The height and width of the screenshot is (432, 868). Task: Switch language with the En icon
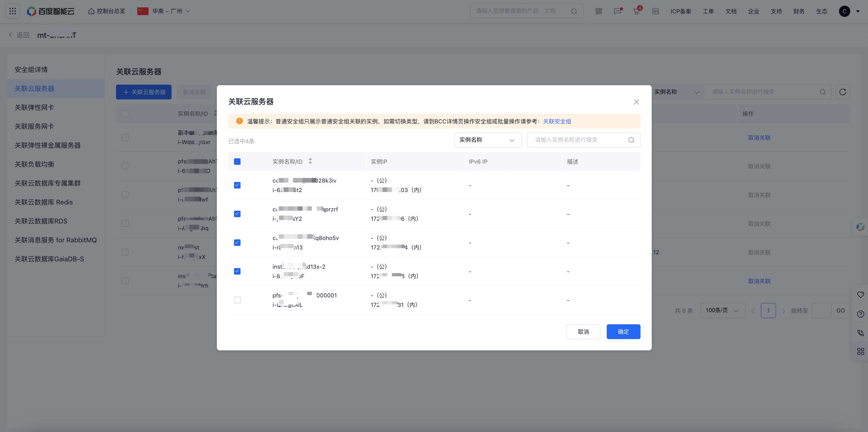[655, 11]
